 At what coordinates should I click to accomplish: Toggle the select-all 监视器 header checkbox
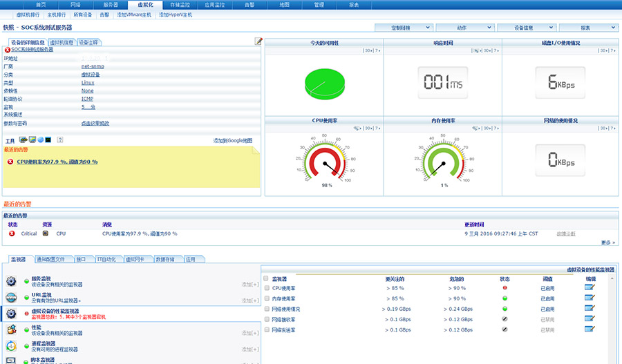pos(267,278)
